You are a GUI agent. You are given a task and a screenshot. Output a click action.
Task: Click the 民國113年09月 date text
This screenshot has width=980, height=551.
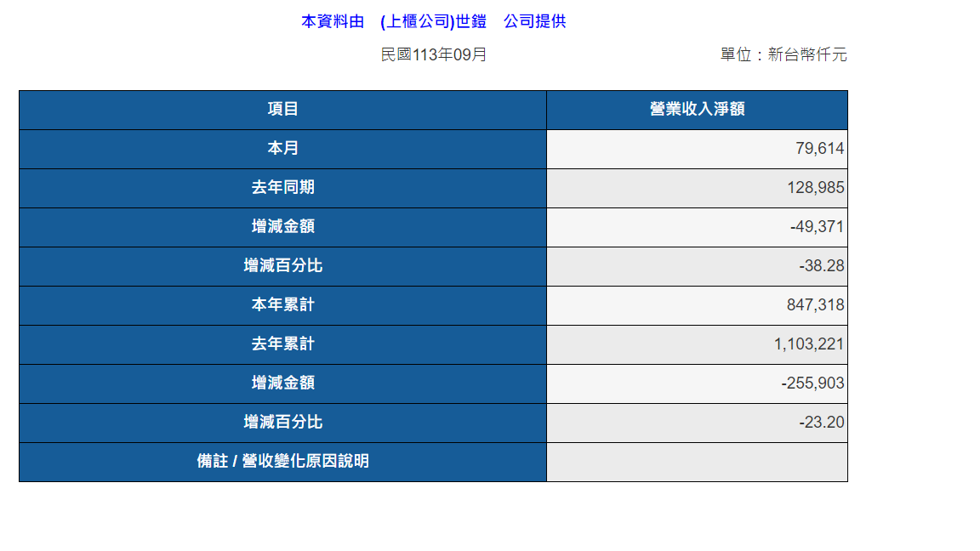[x=433, y=55]
